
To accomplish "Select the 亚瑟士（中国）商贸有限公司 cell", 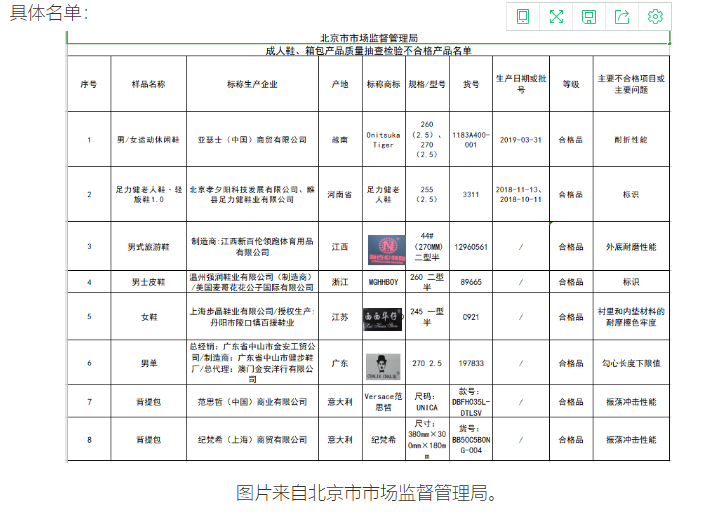I will pos(251,140).
